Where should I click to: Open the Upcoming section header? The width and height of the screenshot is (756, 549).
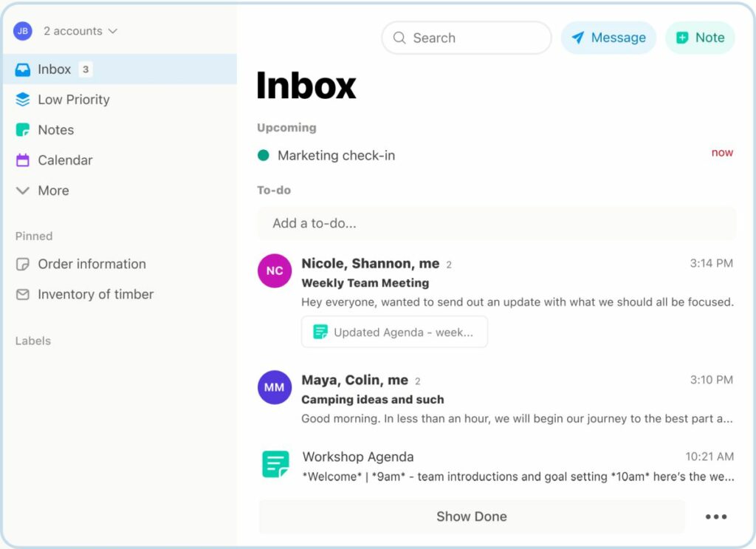(286, 127)
